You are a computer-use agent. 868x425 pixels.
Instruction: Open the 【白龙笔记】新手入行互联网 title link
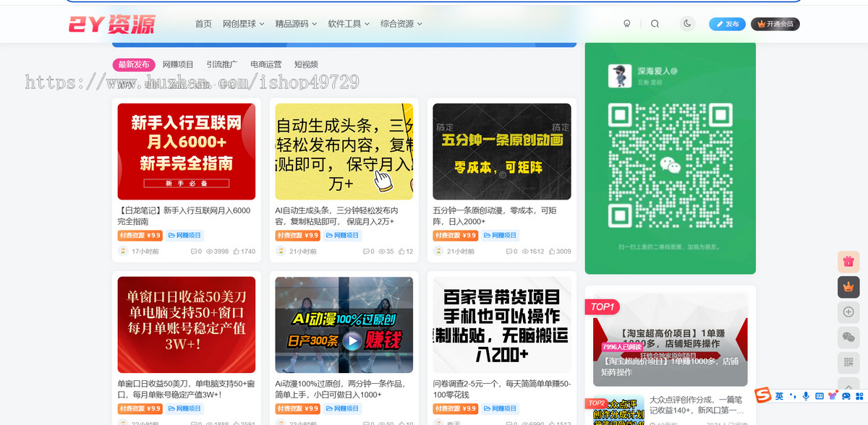[184, 215]
